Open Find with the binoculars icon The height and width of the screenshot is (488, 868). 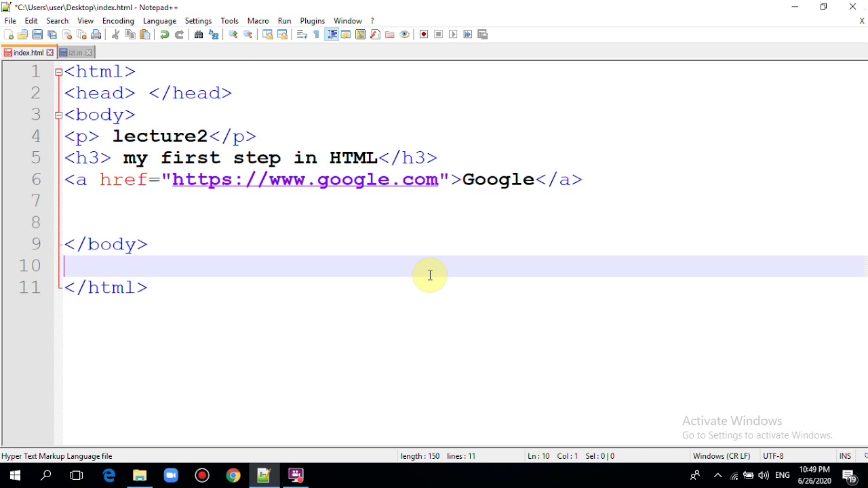[199, 35]
